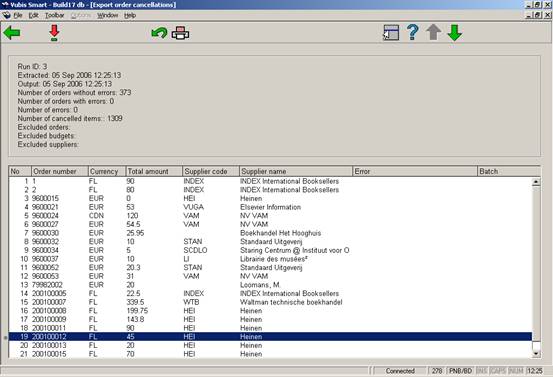Select order number 9600015 row
553x377 pixels.
click(270, 199)
